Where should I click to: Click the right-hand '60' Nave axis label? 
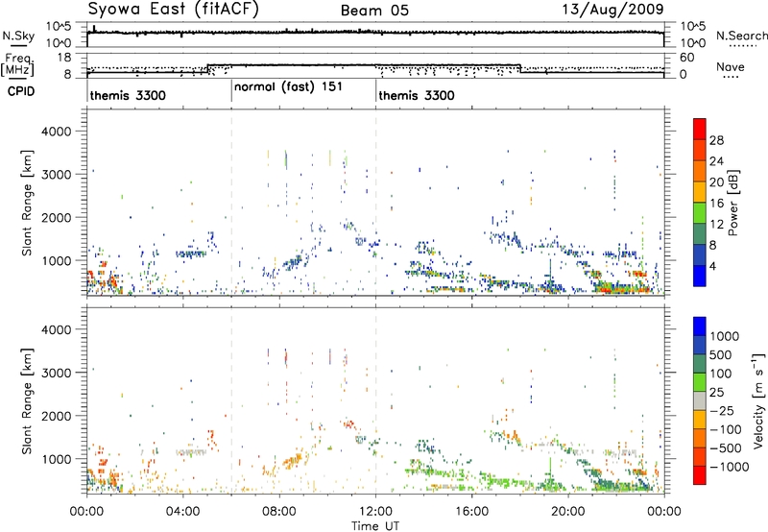point(687,58)
